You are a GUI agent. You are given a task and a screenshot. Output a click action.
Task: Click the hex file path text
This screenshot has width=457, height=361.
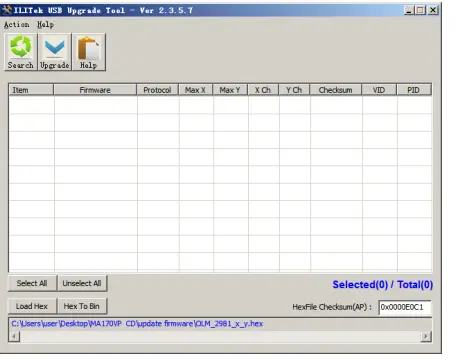[x=137, y=324]
